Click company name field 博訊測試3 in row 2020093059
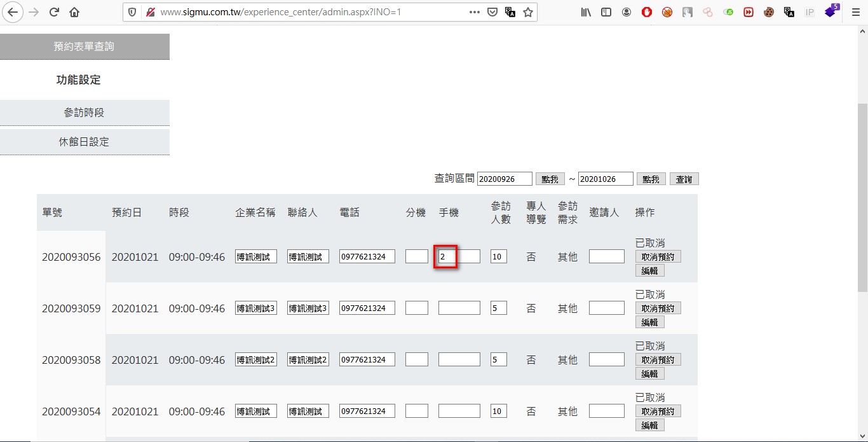The width and height of the screenshot is (868, 442). 256,308
